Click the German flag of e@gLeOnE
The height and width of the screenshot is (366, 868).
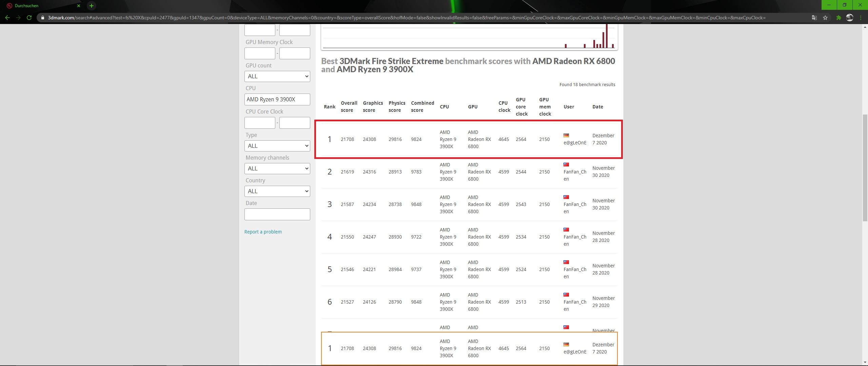(566, 135)
